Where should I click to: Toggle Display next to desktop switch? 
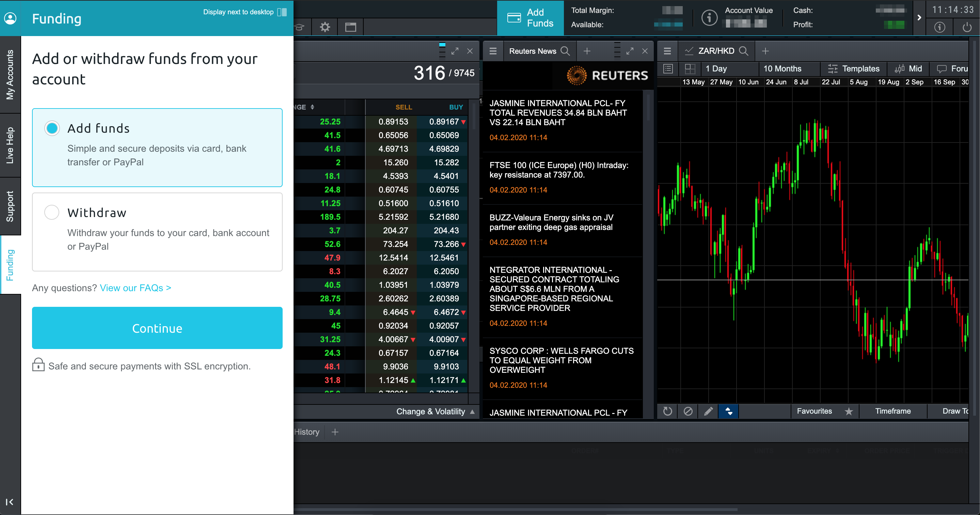click(x=282, y=12)
